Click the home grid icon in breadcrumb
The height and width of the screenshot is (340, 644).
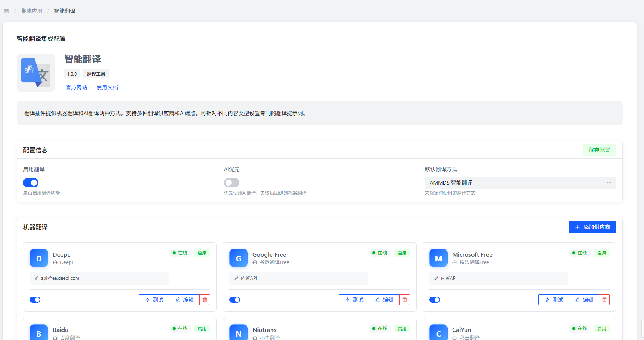7,11
